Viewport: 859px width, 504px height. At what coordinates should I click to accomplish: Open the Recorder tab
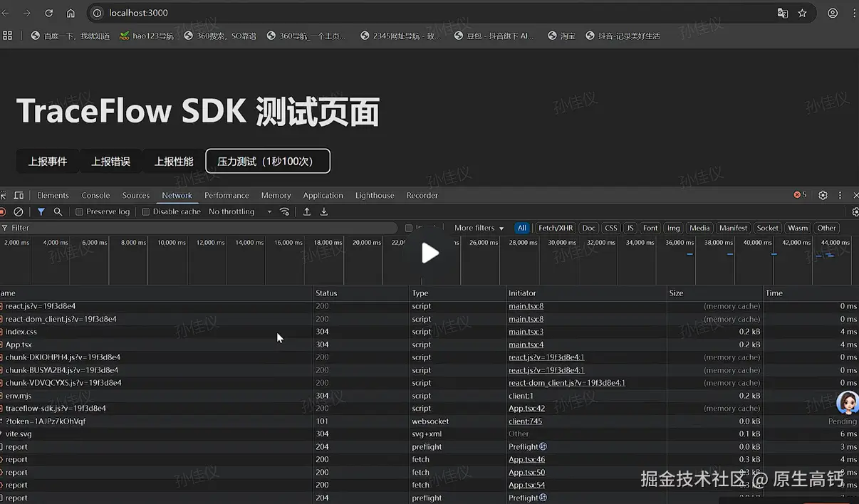click(422, 195)
